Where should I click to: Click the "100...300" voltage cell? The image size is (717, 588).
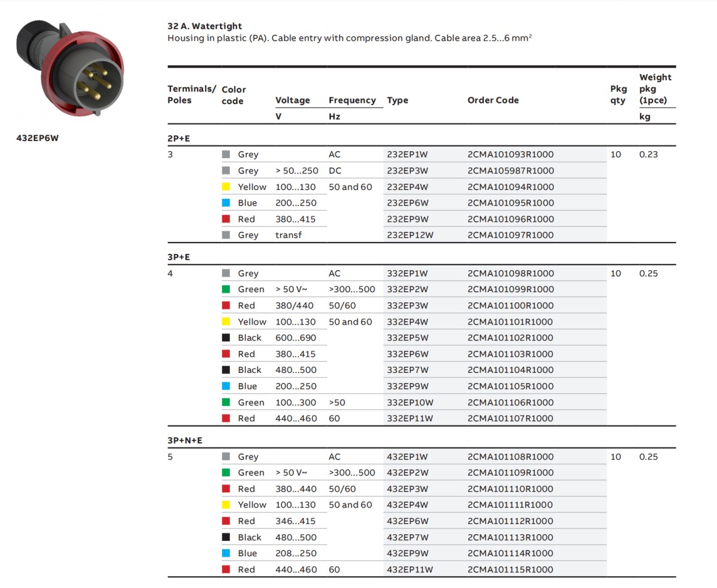coord(296,402)
